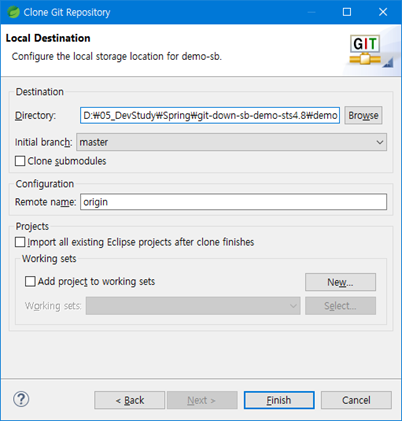Viewport: 402px width, 421px height.
Task: Finish the clone wizard
Action: pos(279,400)
